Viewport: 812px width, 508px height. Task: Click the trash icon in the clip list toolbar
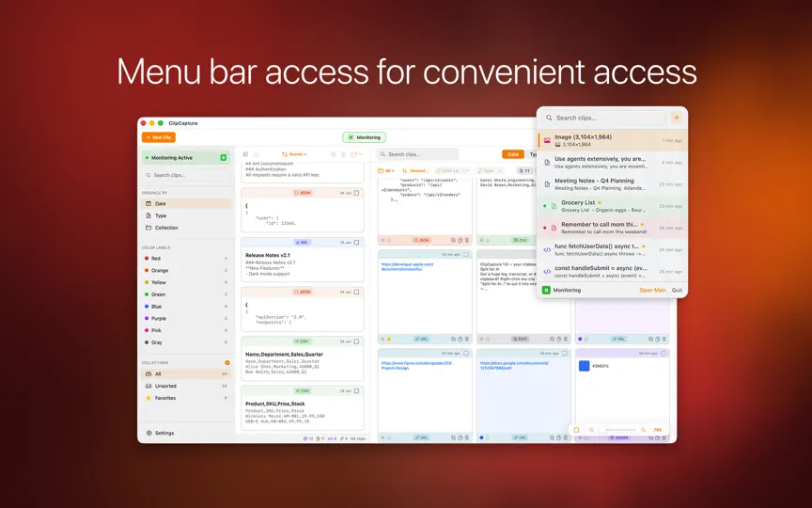(x=343, y=154)
